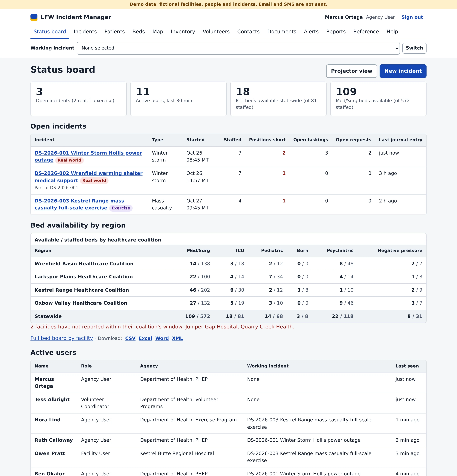Go to the Incidents tab
The width and height of the screenshot is (457, 476).
85,32
